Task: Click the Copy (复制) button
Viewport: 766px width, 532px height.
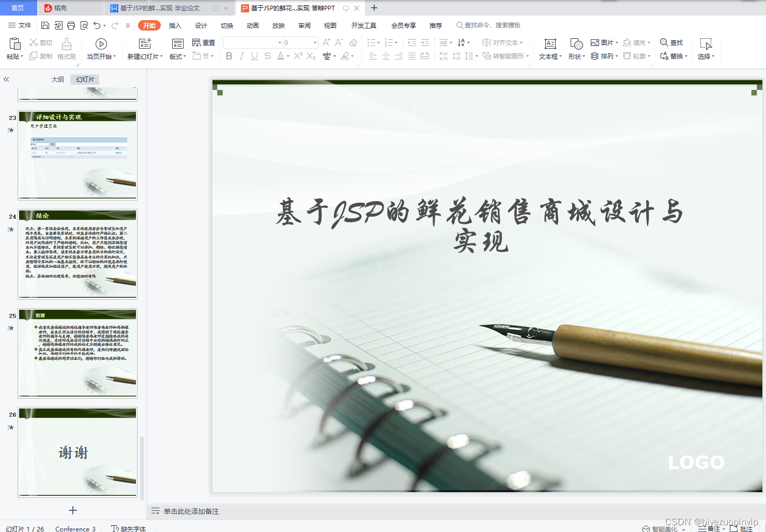Action: pos(40,56)
